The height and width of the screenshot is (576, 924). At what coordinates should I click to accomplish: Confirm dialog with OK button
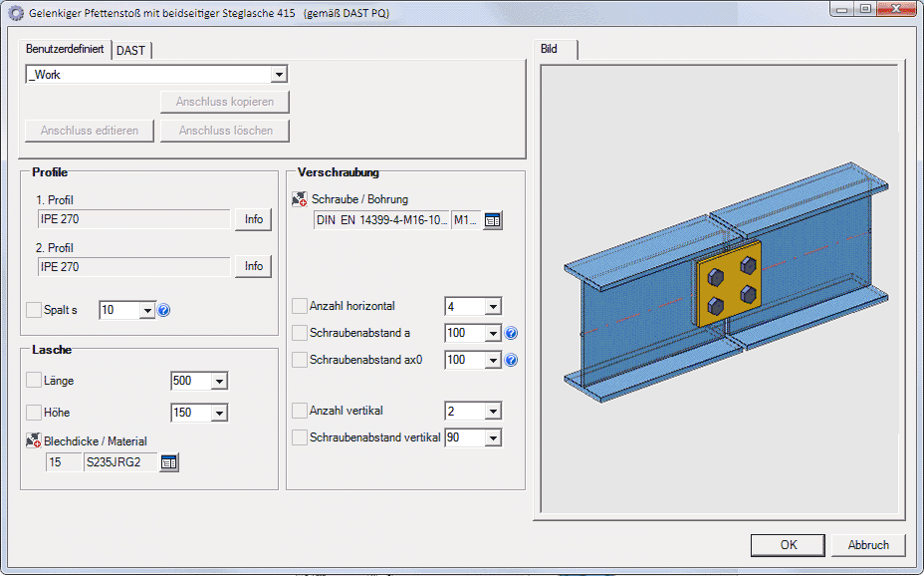(788, 545)
